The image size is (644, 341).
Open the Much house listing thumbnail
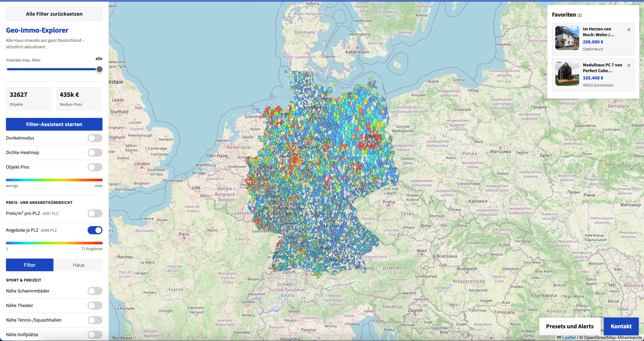click(x=567, y=38)
